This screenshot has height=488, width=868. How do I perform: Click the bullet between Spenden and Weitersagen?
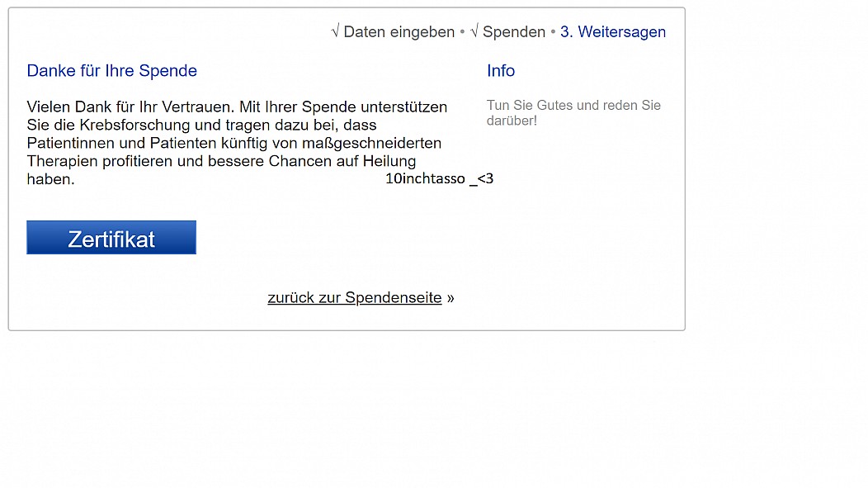553,32
